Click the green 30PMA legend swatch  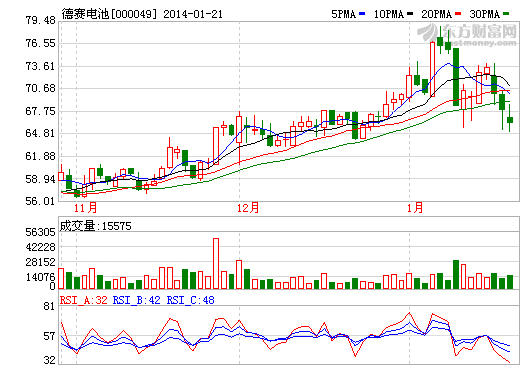pos(506,14)
